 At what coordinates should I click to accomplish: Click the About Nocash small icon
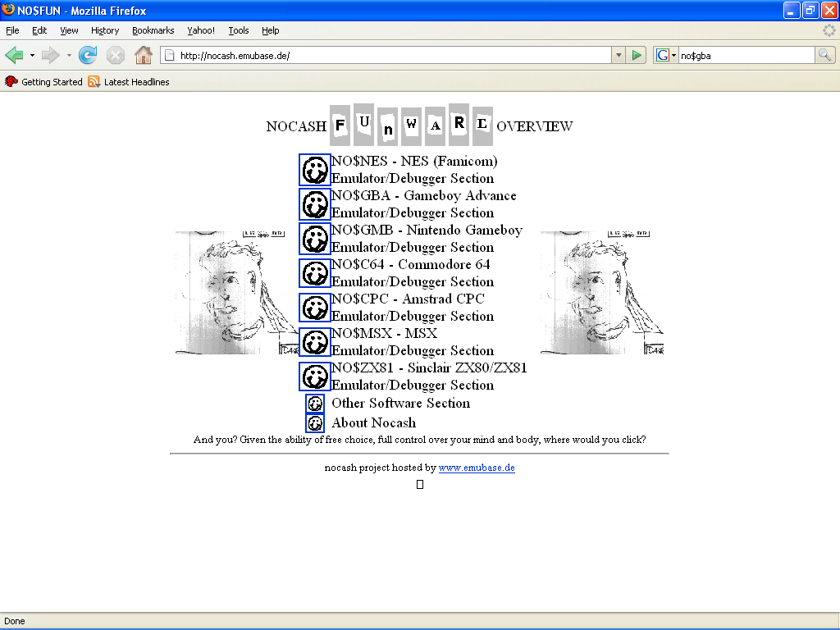(x=315, y=423)
